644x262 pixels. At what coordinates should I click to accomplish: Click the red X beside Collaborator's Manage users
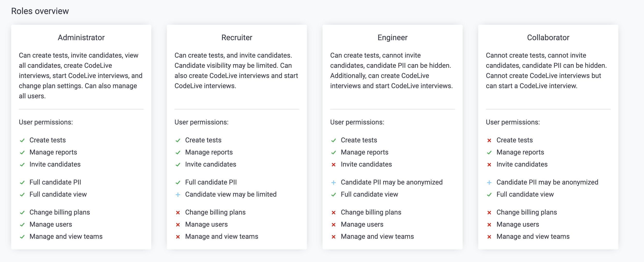click(x=489, y=225)
